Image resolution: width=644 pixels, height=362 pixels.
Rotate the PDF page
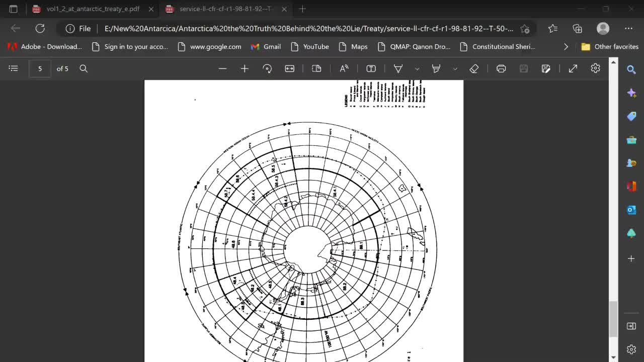(x=267, y=68)
